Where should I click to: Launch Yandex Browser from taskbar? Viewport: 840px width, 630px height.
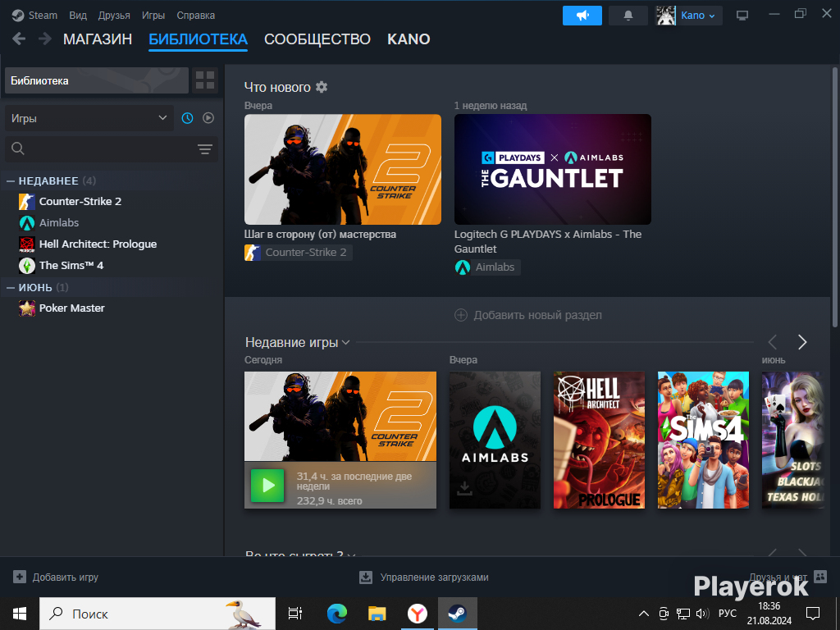418,614
